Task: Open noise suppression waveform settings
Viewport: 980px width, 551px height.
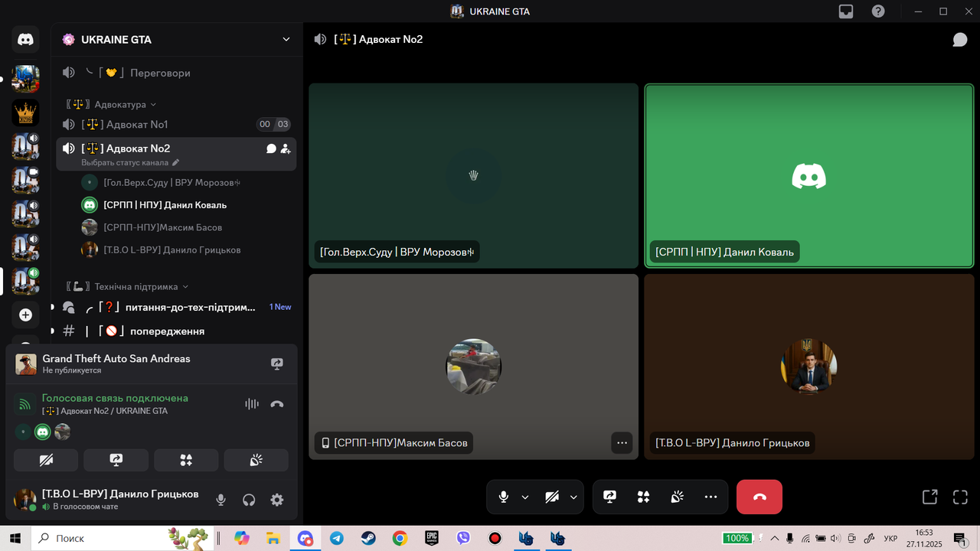Action: 251,404
